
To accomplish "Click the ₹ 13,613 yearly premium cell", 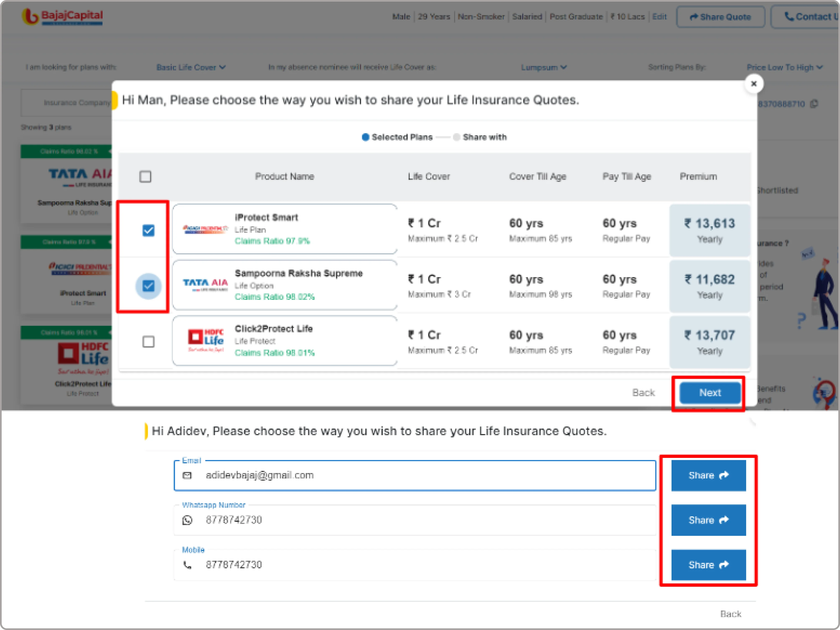I will (709, 230).
